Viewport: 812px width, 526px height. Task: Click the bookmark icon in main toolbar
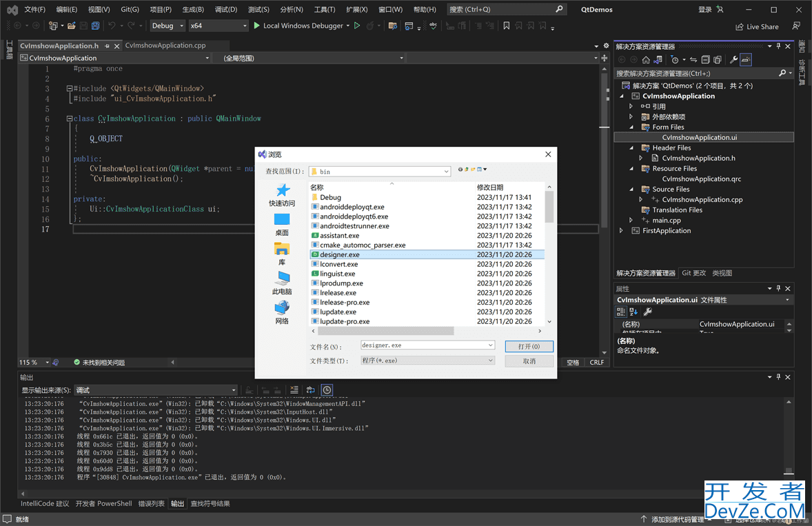(507, 26)
